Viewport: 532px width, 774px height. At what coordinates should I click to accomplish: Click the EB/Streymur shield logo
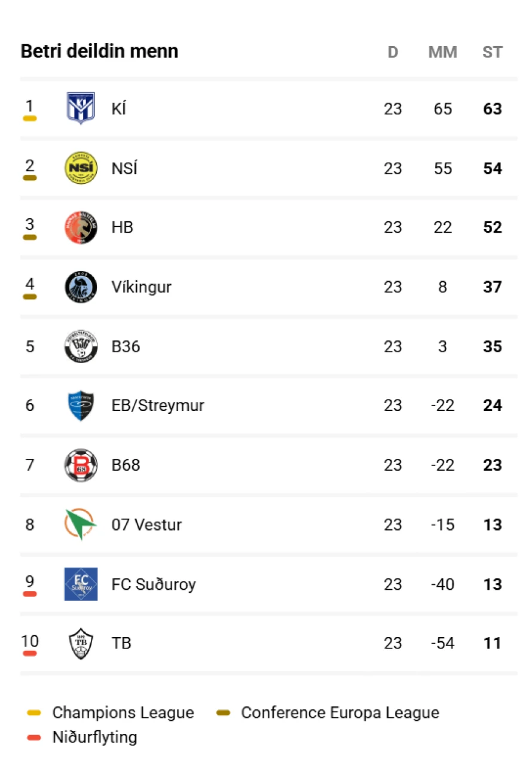tap(81, 406)
